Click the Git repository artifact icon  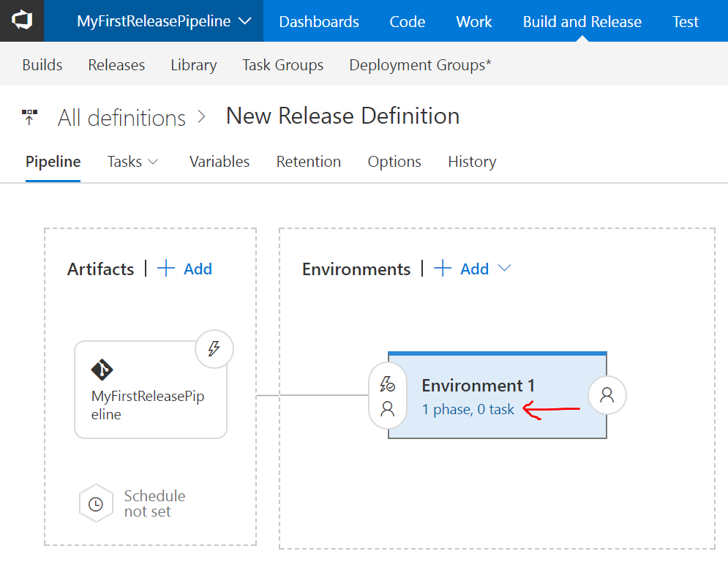coord(102,369)
